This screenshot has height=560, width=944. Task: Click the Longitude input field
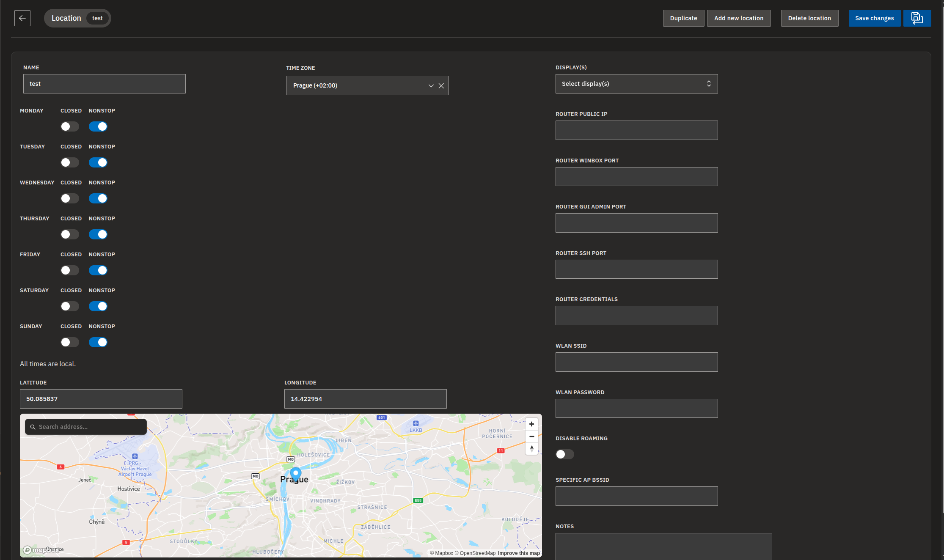click(x=366, y=399)
